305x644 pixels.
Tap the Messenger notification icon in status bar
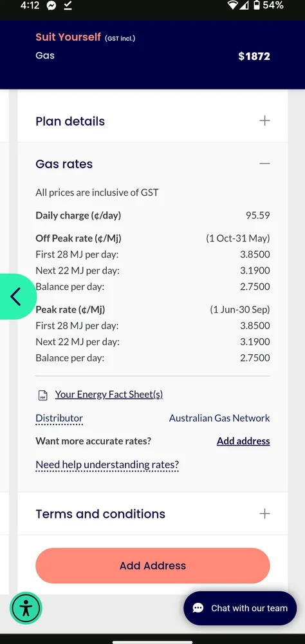point(51,5)
